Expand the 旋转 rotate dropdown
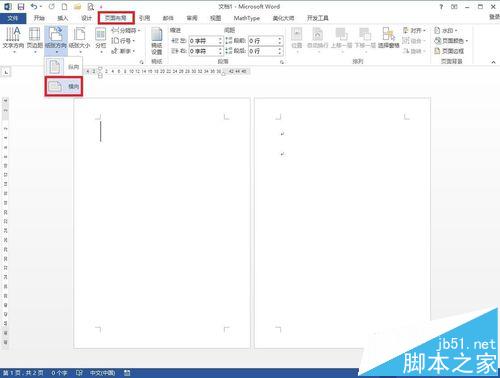500x378 pixels. click(x=414, y=51)
